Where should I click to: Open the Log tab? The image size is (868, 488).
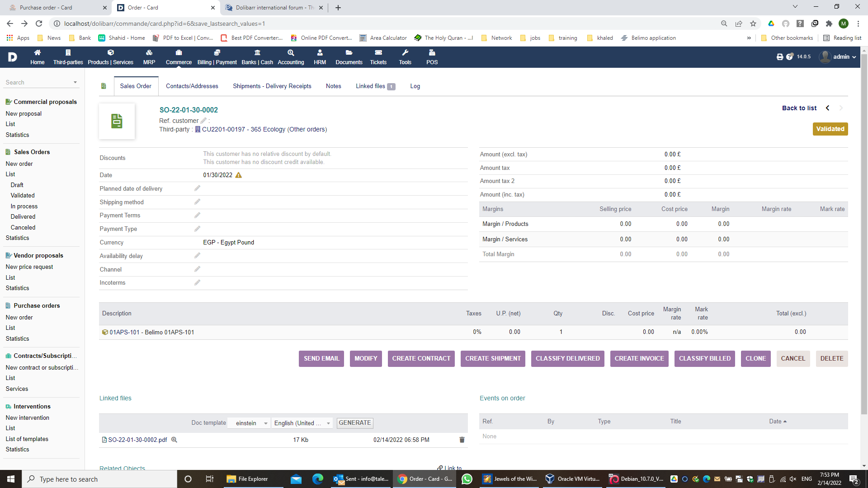click(415, 86)
